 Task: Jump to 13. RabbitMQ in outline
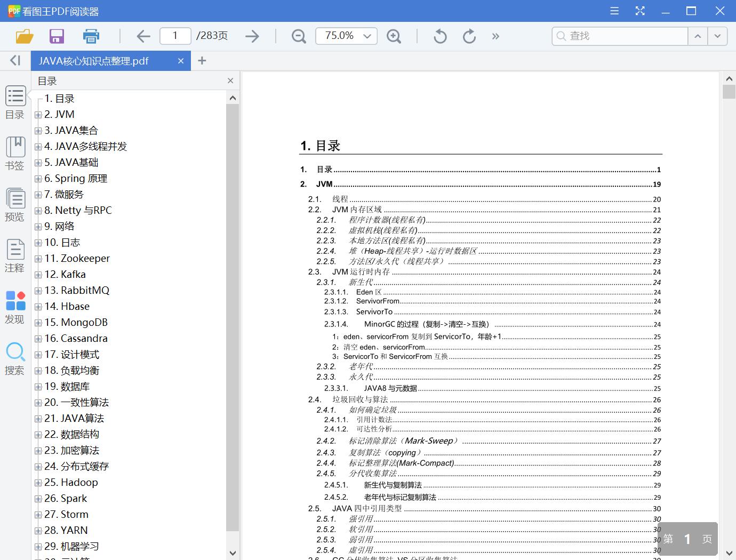(77, 290)
